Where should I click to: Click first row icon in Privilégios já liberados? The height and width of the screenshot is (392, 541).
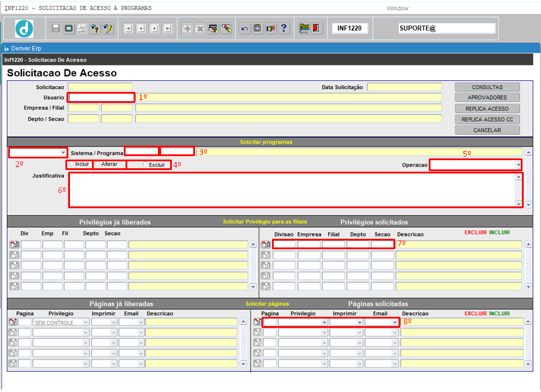tap(14, 245)
